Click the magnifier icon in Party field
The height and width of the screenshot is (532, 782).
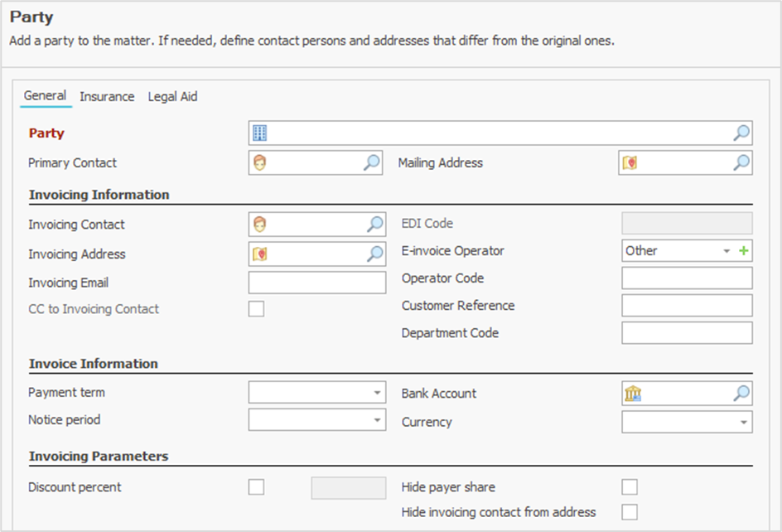741,133
